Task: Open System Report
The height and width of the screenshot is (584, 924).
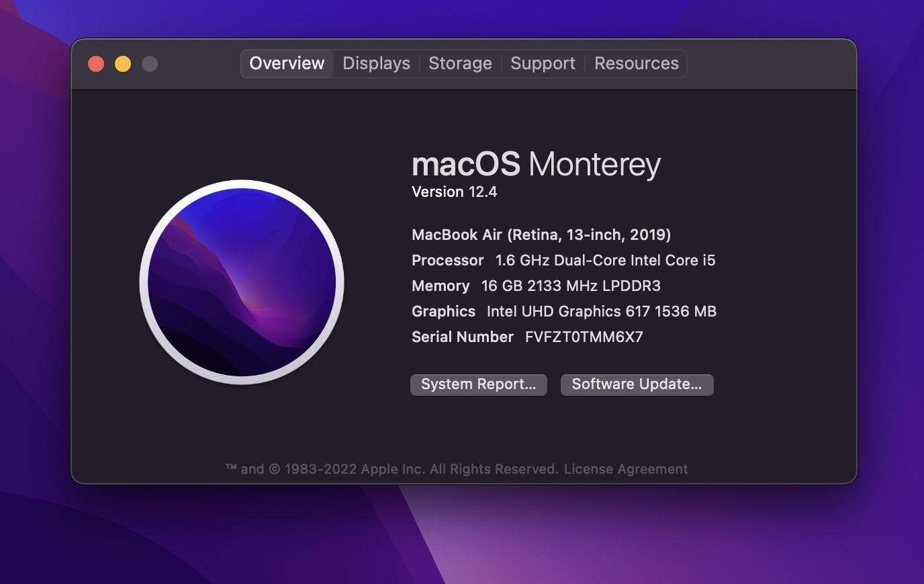Action: tap(478, 384)
